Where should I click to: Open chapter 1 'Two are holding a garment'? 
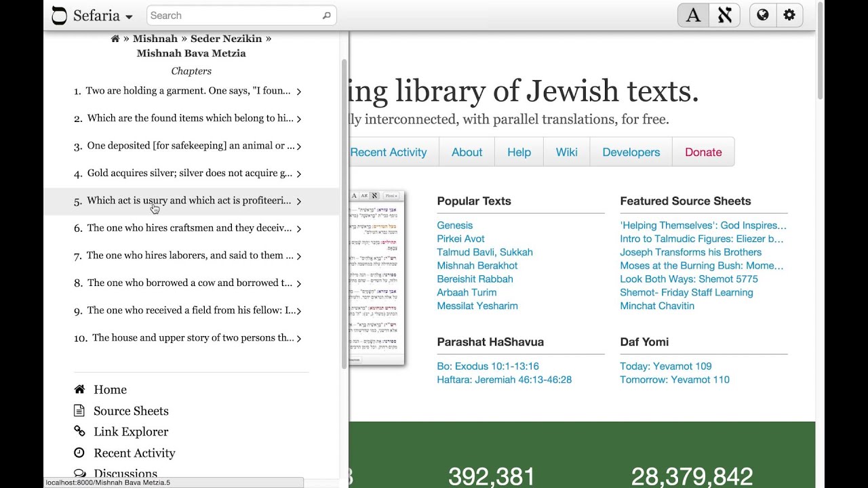click(x=188, y=91)
